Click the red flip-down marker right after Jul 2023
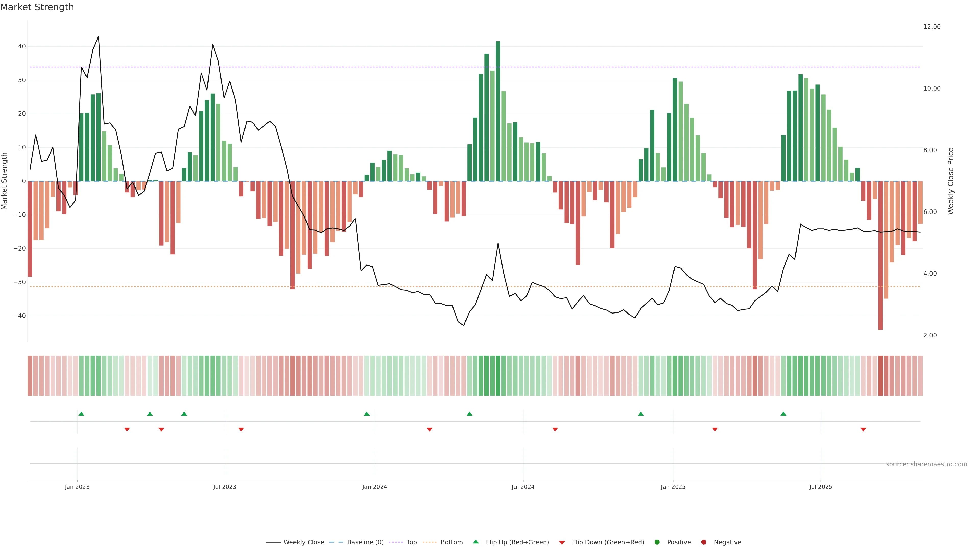The image size is (980, 551). point(241,429)
